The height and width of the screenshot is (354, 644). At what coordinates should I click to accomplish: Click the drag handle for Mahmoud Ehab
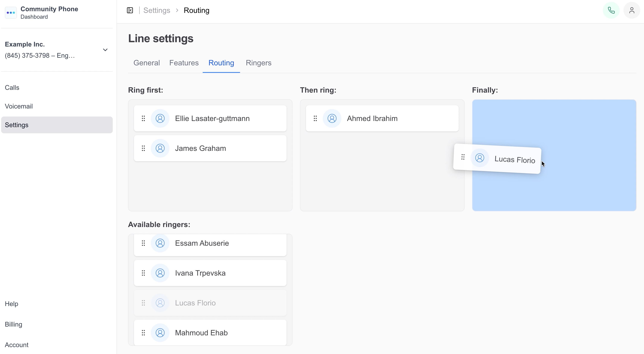[143, 333]
